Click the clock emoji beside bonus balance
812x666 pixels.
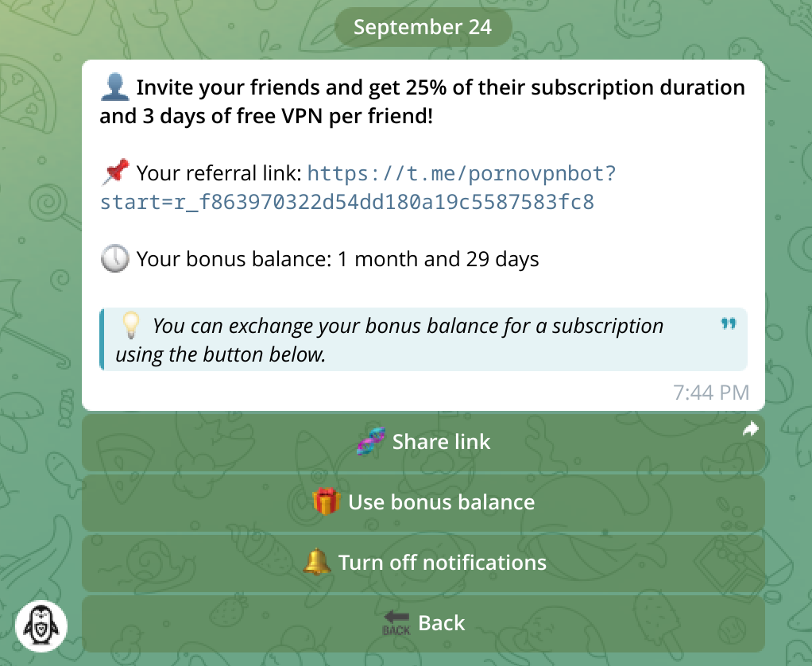click(115, 259)
